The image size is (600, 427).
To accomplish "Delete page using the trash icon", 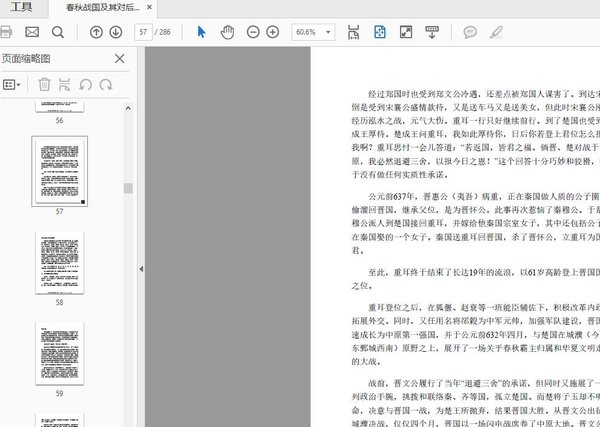I will (44, 85).
